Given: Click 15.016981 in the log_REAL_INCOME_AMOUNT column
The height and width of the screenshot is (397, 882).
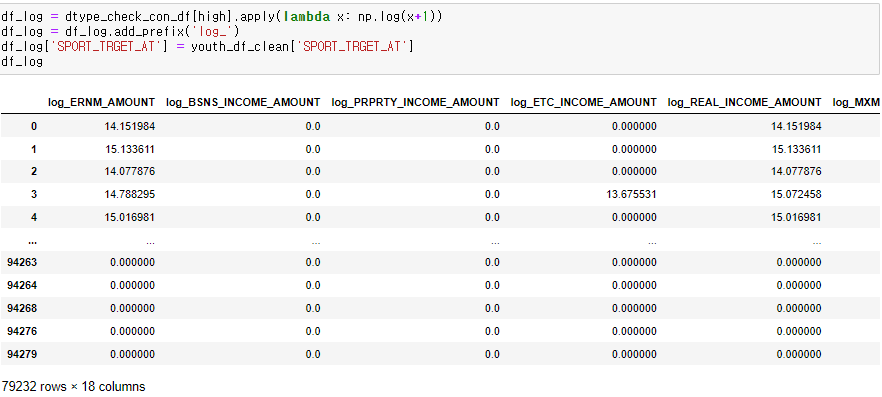Looking at the screenshot, I should (796, 217).
